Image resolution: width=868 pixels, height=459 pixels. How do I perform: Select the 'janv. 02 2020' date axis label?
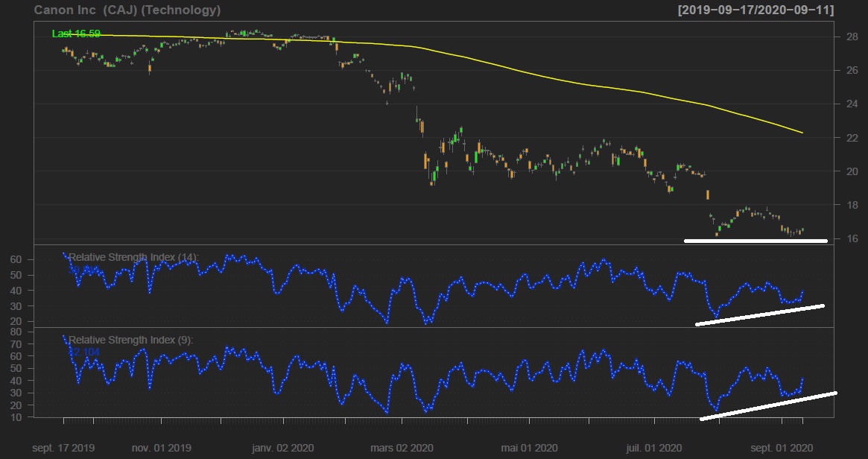tap(282, 448)
